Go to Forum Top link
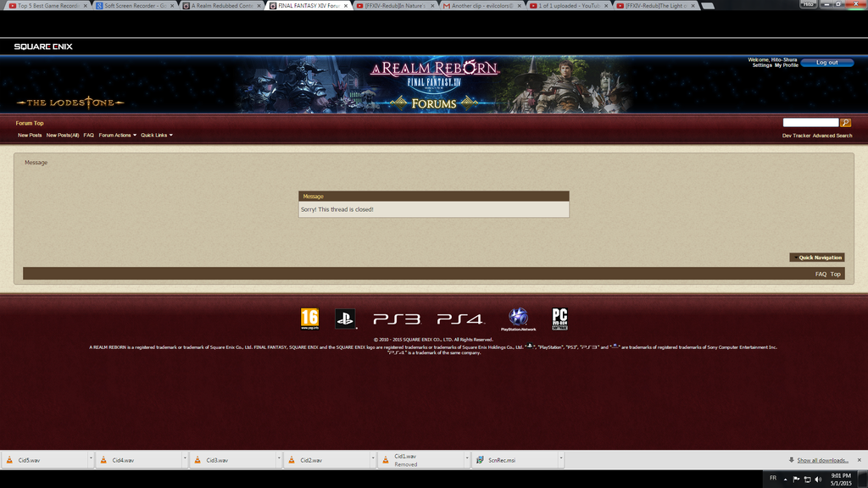Viewport: 868px width, 488px height. [30, 123]
